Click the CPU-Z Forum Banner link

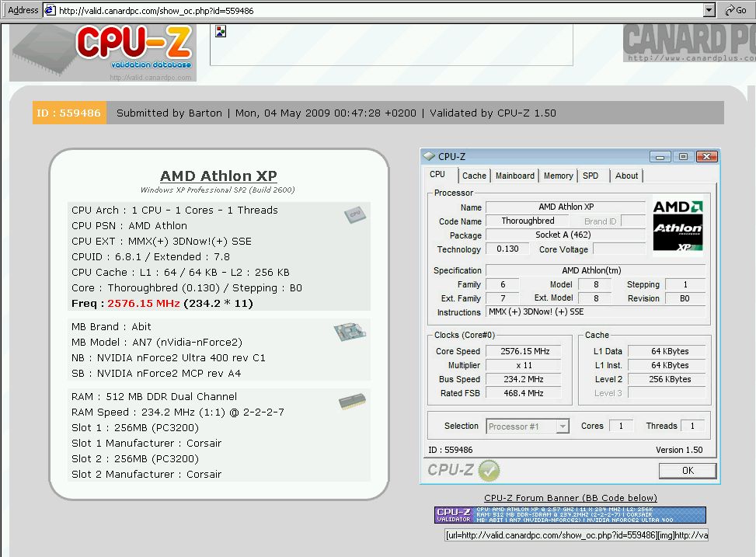570,498
